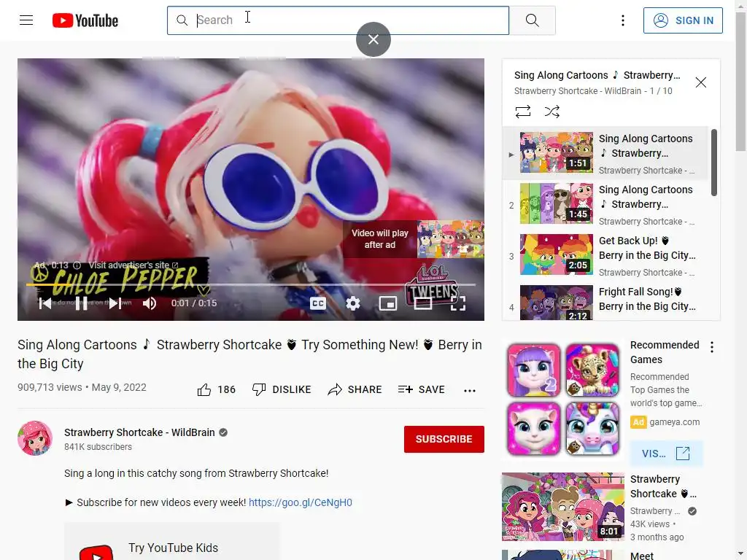Click the search magnifier button
Image resolution: width=747 pixels, height=560 pixels.
[532, 20]
